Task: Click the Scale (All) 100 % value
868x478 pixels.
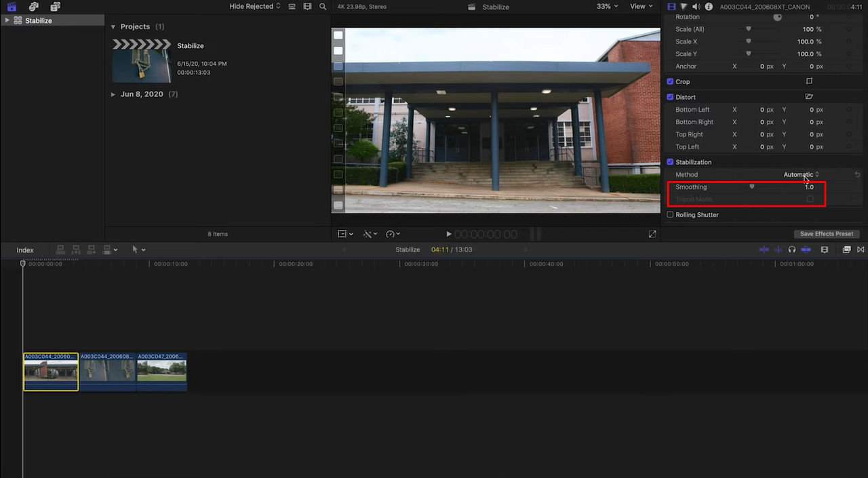Action: pos(812,29)
